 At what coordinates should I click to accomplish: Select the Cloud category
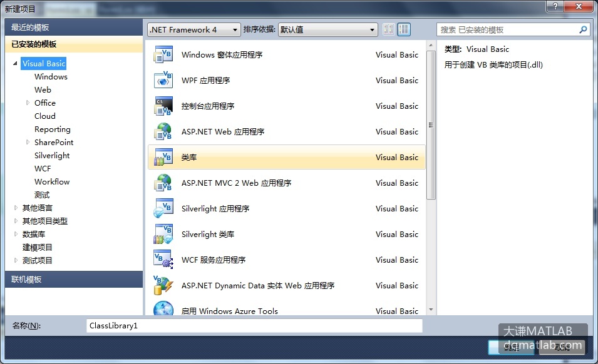pyautogui.click(x=45, y=116)
